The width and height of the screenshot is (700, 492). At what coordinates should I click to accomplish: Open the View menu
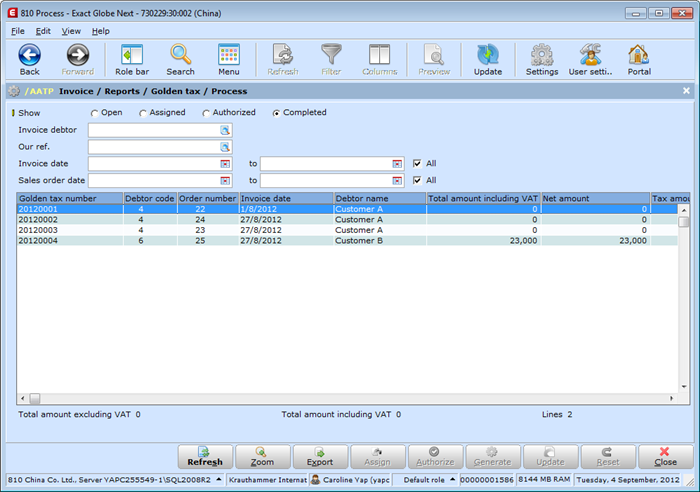point(71,31)
